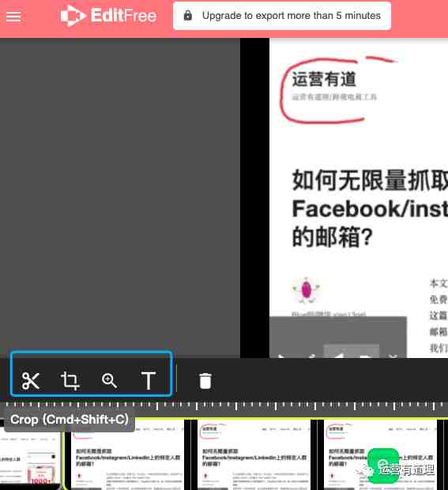
Task: Select the Text tool
Action: [149, 381]
